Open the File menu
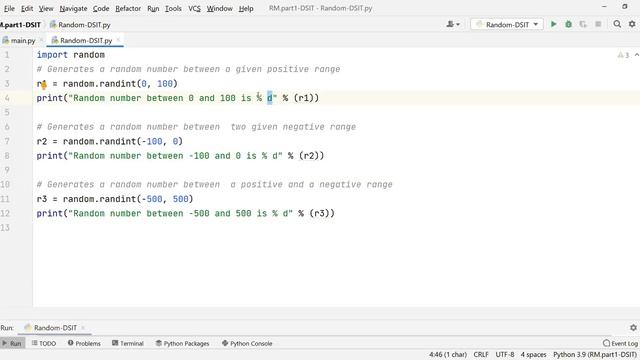This screenshot has width=640, height=360. coord(9,8)
